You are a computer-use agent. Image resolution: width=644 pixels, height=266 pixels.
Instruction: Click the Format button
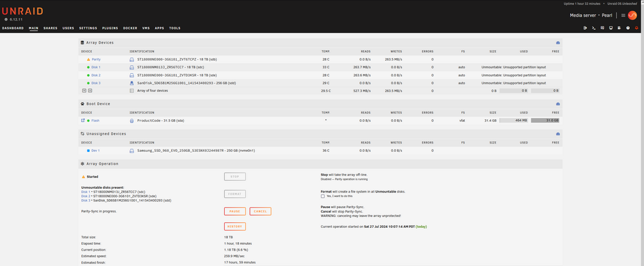click(x=235, y=194)
